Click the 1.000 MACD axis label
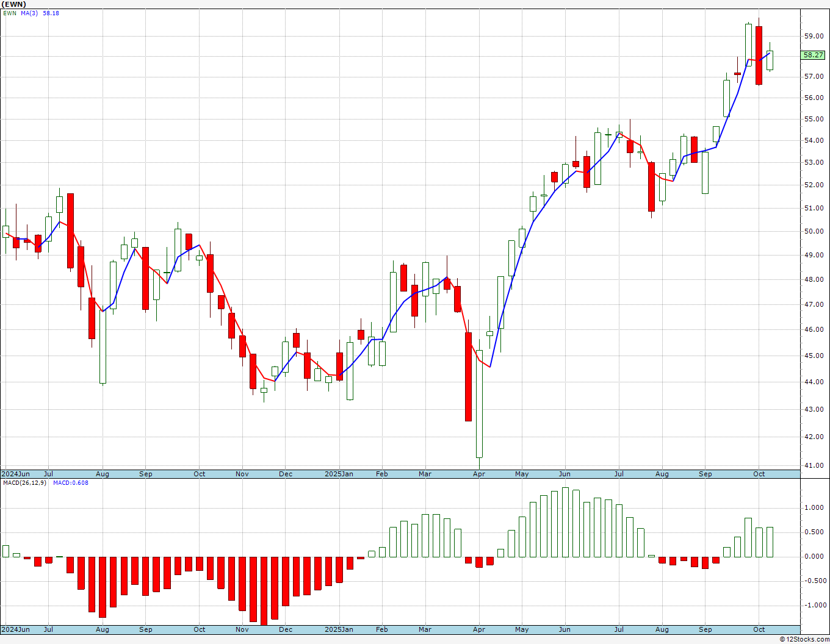This screenshot has height=644, width=830. (814, 508)
